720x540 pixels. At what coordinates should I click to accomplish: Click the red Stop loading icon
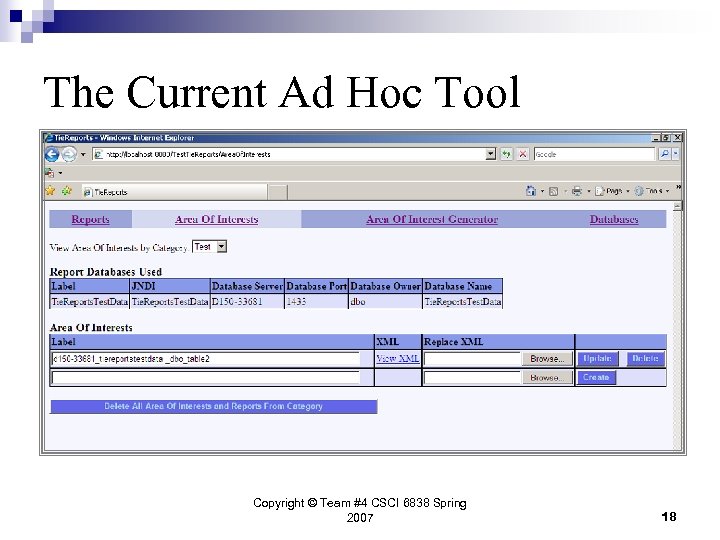tap(523, 154)
